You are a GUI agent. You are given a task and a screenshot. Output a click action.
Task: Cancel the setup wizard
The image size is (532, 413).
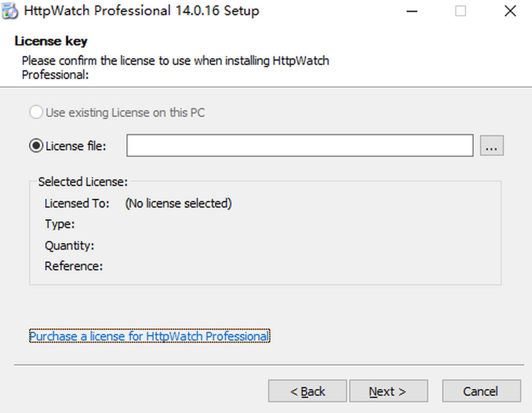tap(481, 391)
